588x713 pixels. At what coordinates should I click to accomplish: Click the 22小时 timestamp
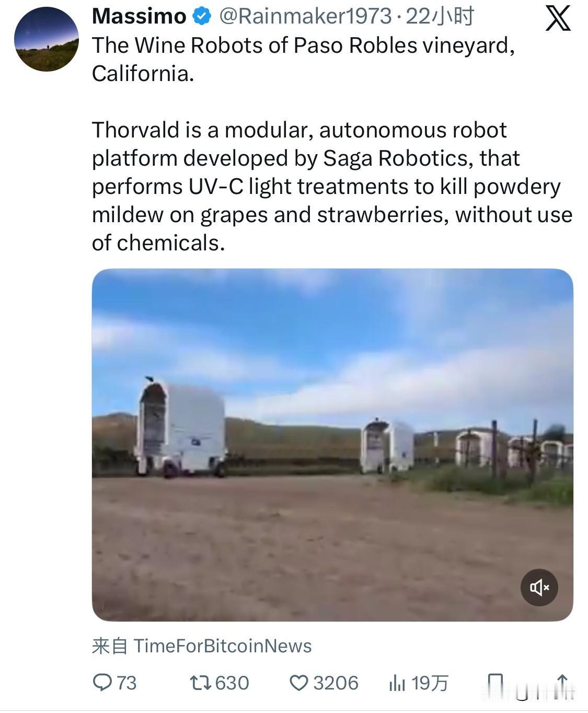[440, 17]
